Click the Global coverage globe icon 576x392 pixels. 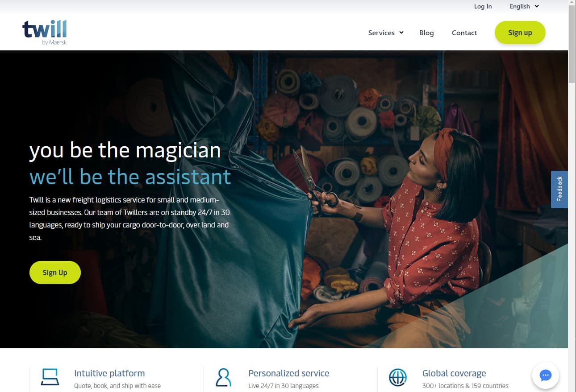click(x=397, y=377)
